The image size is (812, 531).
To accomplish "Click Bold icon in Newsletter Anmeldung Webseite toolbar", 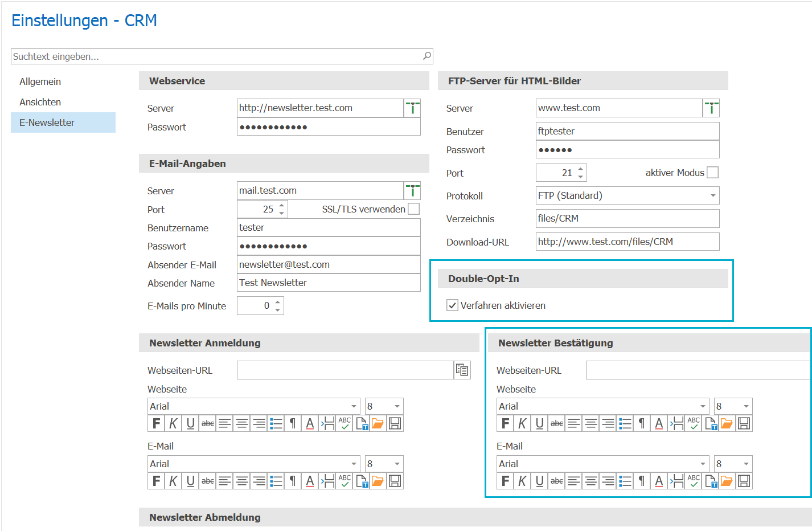I will (x=156, y=423).
